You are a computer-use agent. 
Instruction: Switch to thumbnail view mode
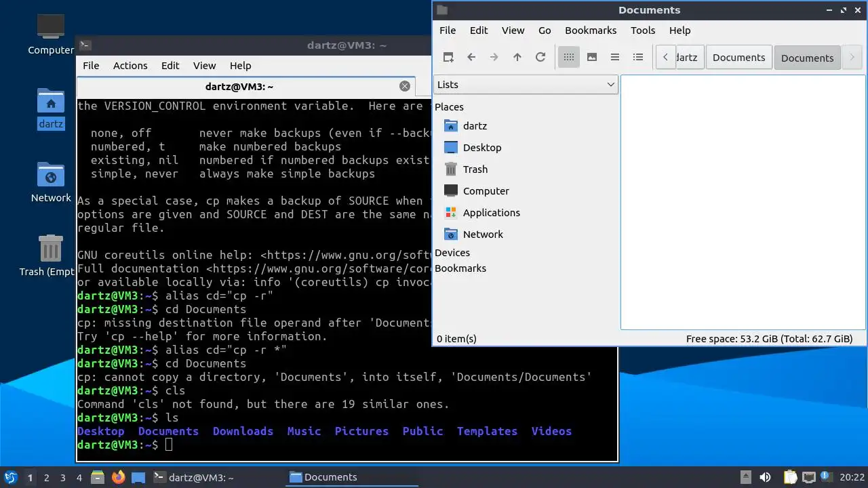click(592, 58)
